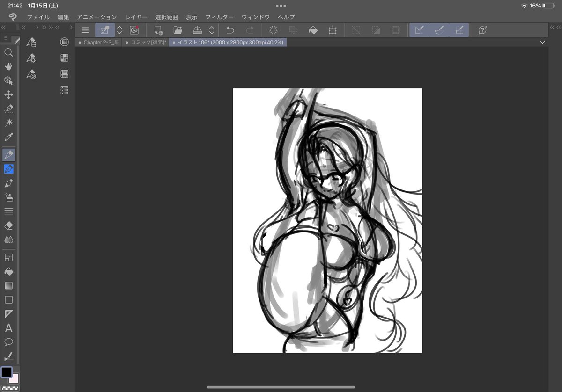Select the highlighted Pen tool
562x392 pixels.
tap(8, 154)
